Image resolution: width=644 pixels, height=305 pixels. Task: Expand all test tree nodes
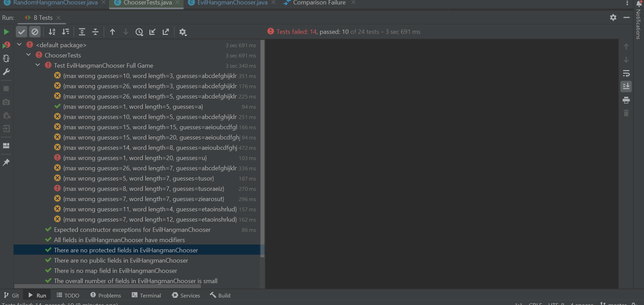tap(82, 32)
